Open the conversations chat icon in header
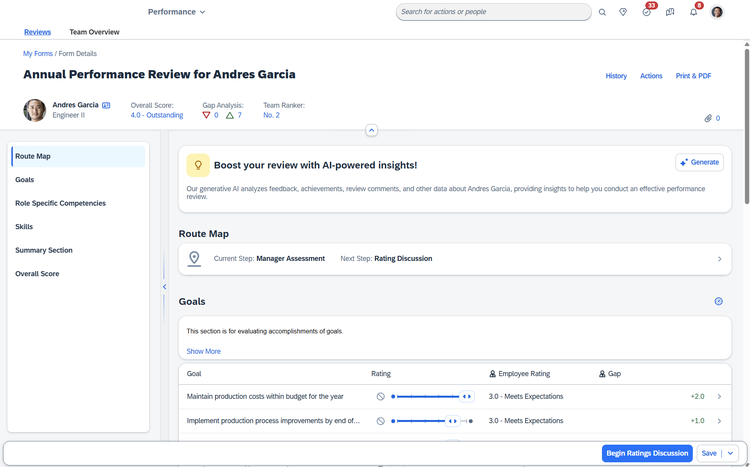 [670, 12]
